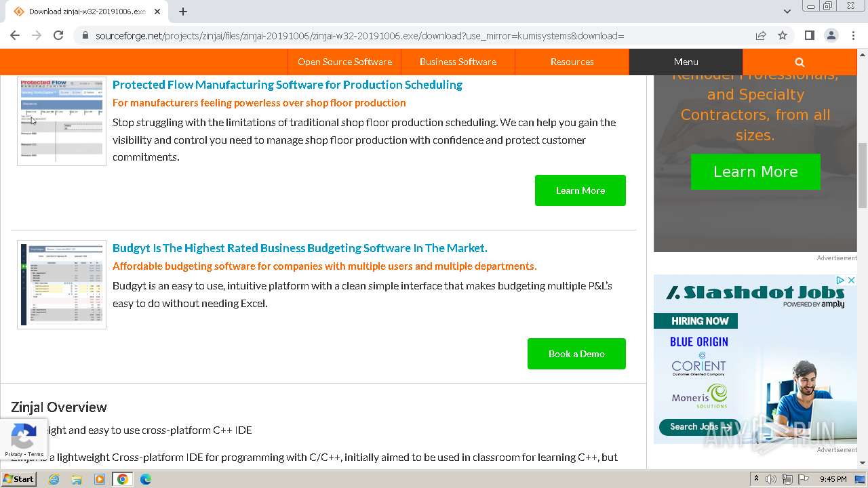This screenshot has width=868, height=488.
Task: Open the Chrome three-dot menu
Action: point(853,35)
